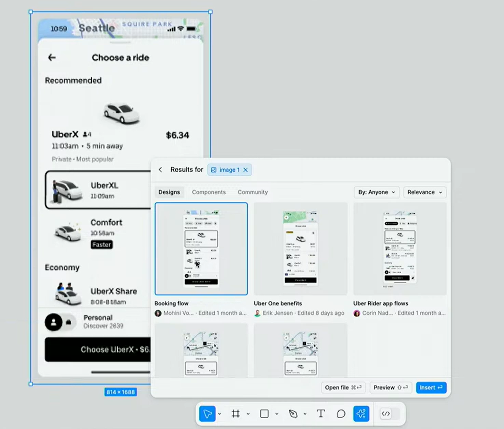The width and height of the screenshot is (504, 429).
Task: Go back from image search results
Action: pyautogui.click(x=161, y=170)
